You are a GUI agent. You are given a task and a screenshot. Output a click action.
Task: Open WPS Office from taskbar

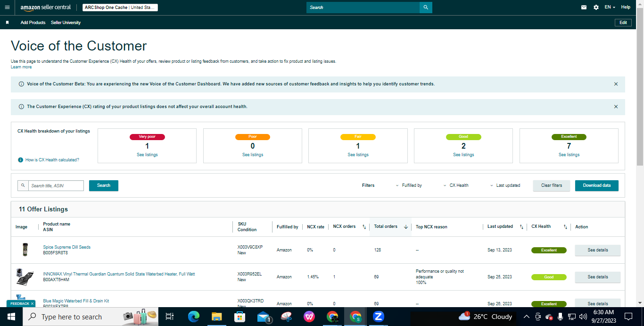point(309,317)
